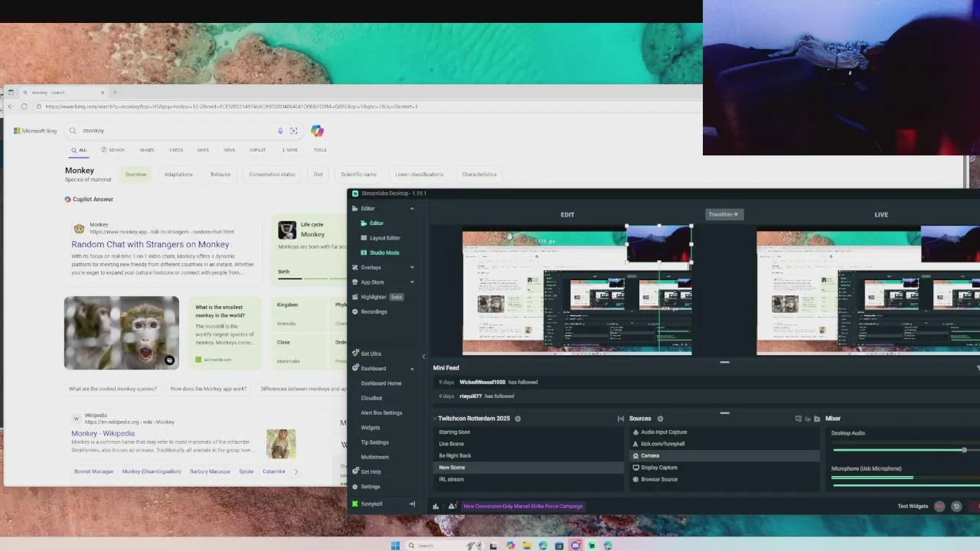Click the logout icon beside funnykell

pyautogui.click(x=412, y=504)
